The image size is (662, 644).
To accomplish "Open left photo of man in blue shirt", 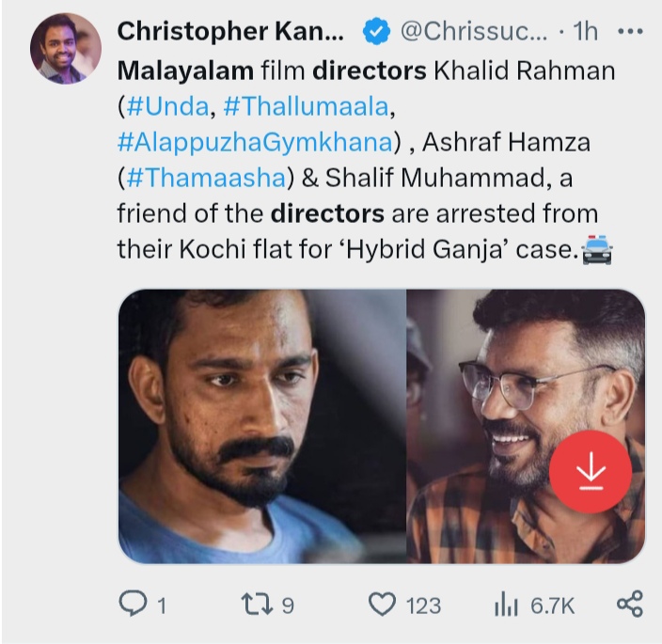I will 261,426.
